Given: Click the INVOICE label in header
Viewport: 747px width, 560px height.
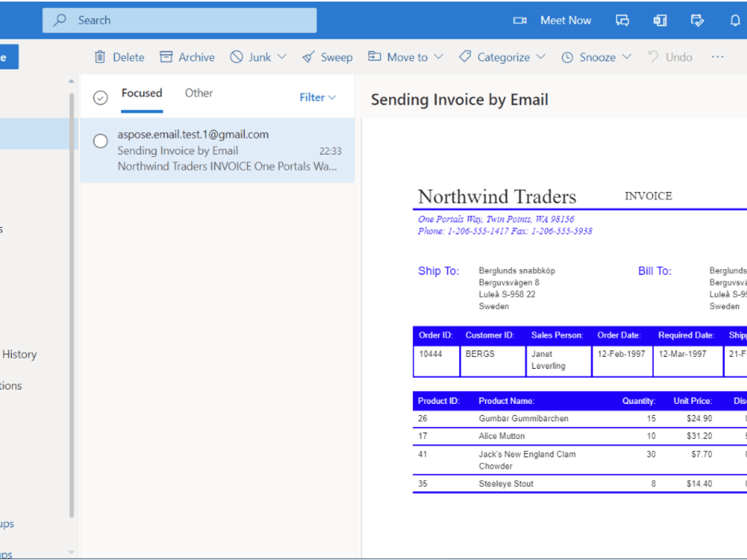Looking at the screenshot, I should pyautogui.click(x=648, y=196).
